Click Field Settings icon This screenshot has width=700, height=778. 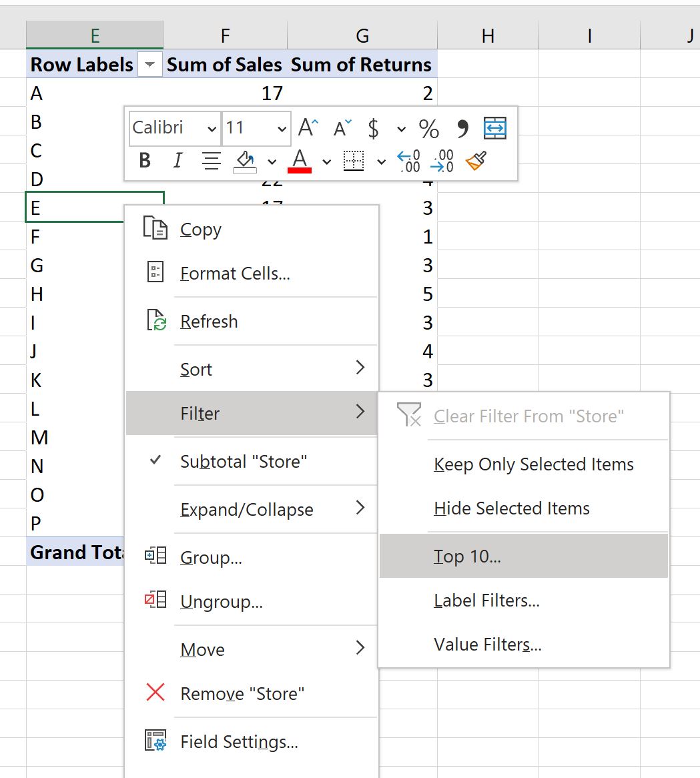[x=155, y=740]
